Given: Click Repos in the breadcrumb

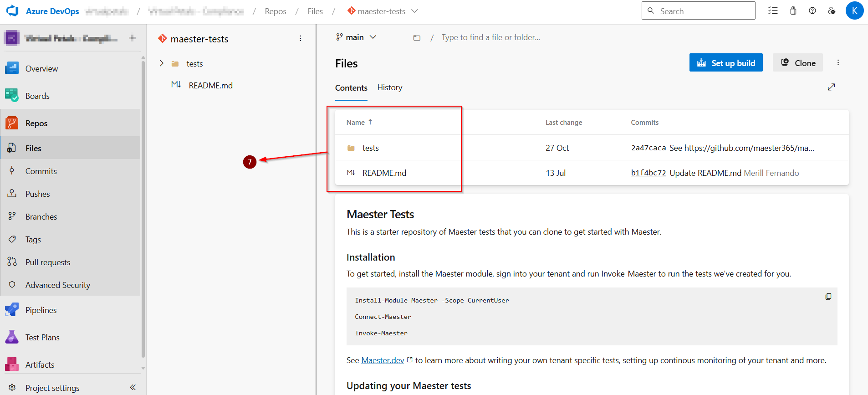Looking at the screenshot, I should pos(276,11).
